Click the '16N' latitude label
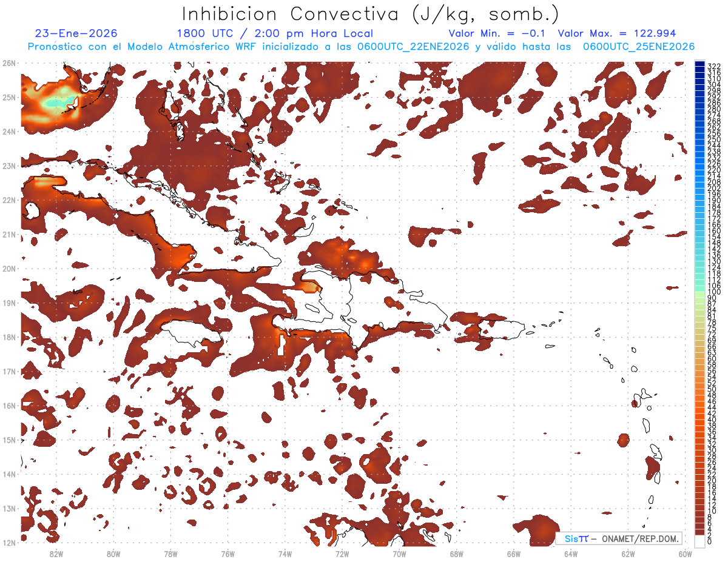The height and width of the screenshot is (562, 728). [x=9, y=406]
